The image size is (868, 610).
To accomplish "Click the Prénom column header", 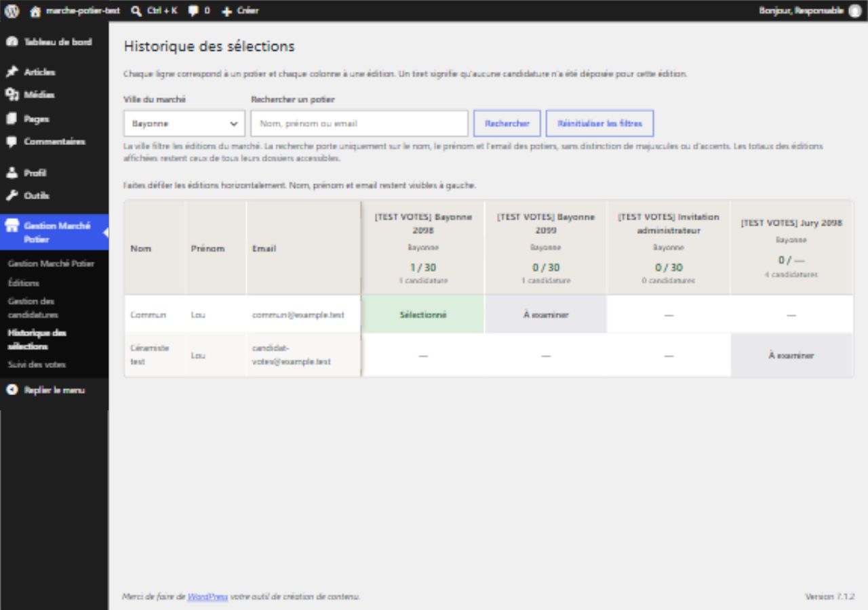I will click(215, 248).
